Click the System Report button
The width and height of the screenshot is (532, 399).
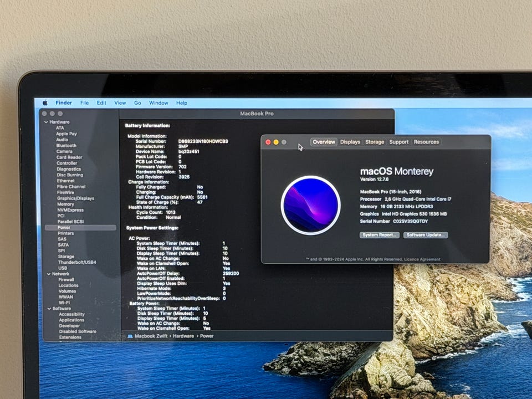379,235
